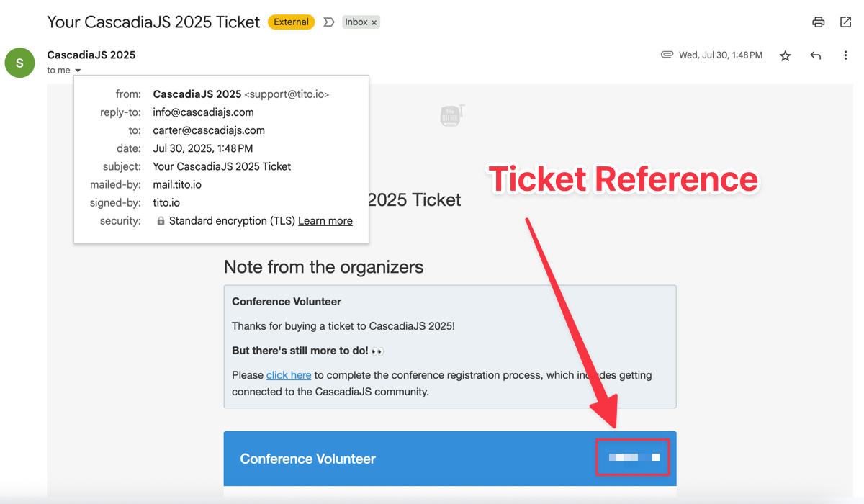Click the support@tito.io sender address
The image size is (864, 504).
[287, 94]
